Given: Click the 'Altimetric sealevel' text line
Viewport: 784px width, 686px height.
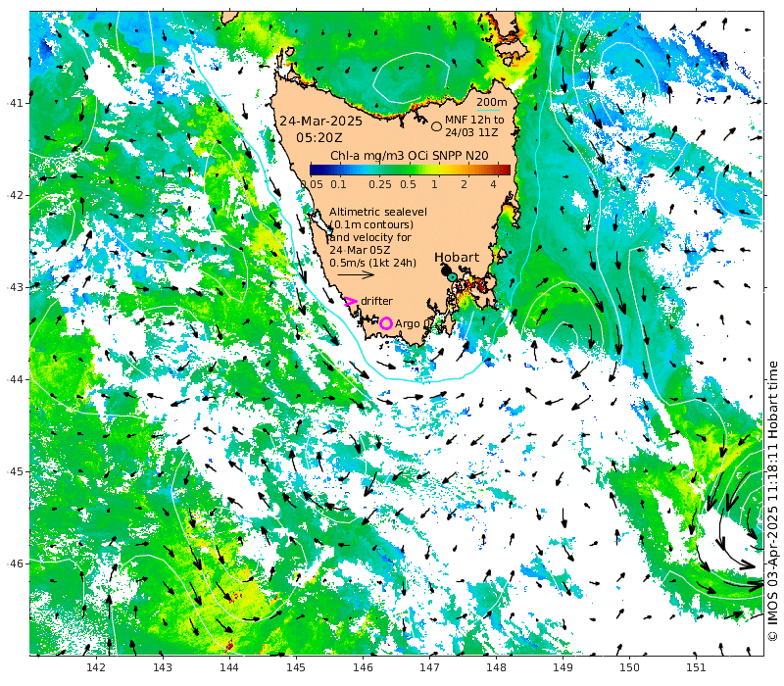Looking at the screenshot, I should 378,212.
